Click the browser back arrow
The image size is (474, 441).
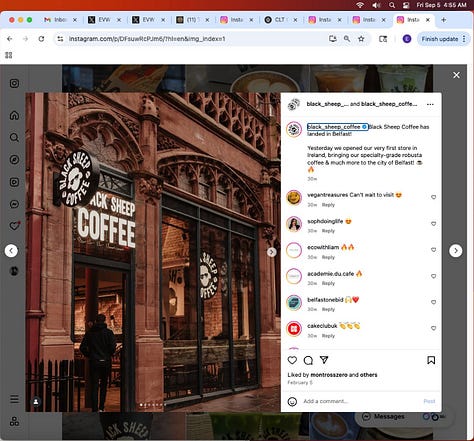pos(9,39)
